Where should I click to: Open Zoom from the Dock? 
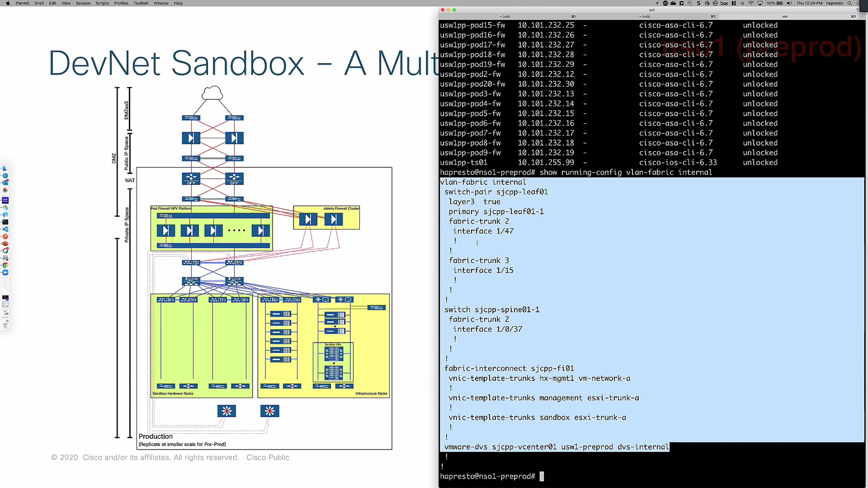pos(5,273)
